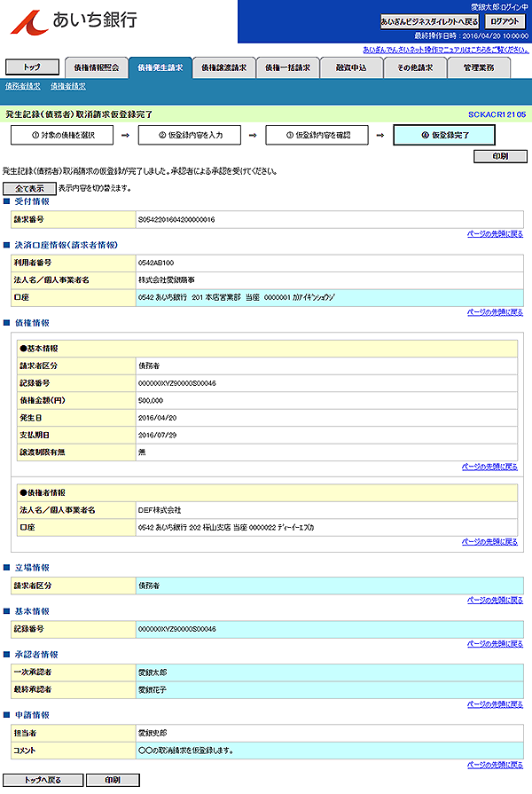Image resolution: width=532 pixels, height=794 pixels.
Task: Click the トップへ戻る button
Action: tap(43, 781)
